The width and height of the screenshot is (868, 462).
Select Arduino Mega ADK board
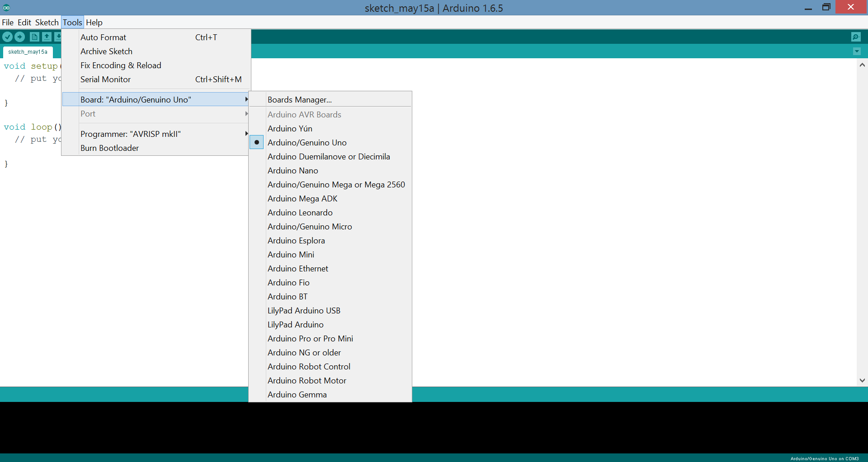click(330, 199)
